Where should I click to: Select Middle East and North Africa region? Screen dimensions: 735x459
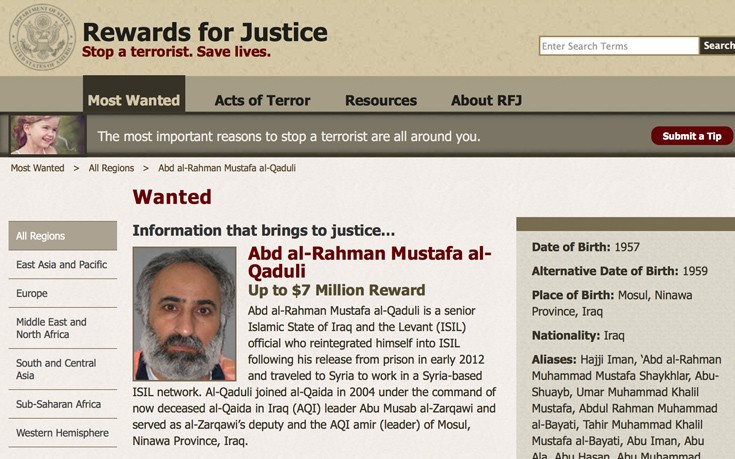coord(62,328)
